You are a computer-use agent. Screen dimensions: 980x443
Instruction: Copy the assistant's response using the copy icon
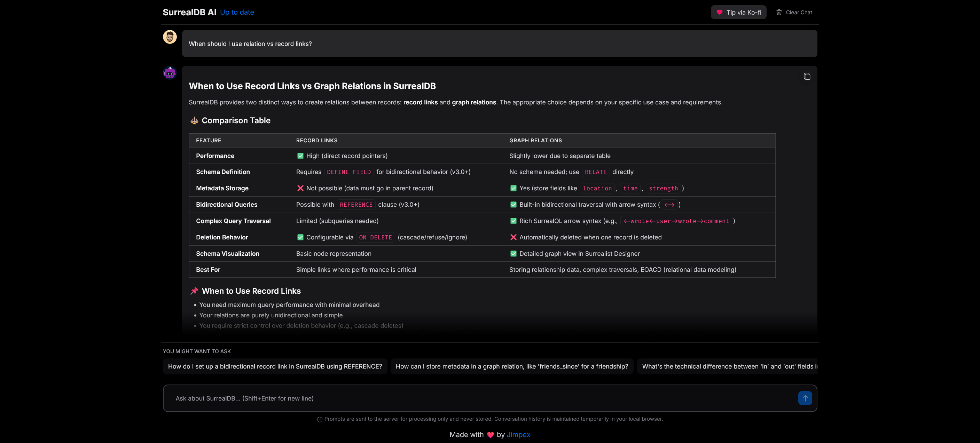pyautogui.click(x=807, y=77)
